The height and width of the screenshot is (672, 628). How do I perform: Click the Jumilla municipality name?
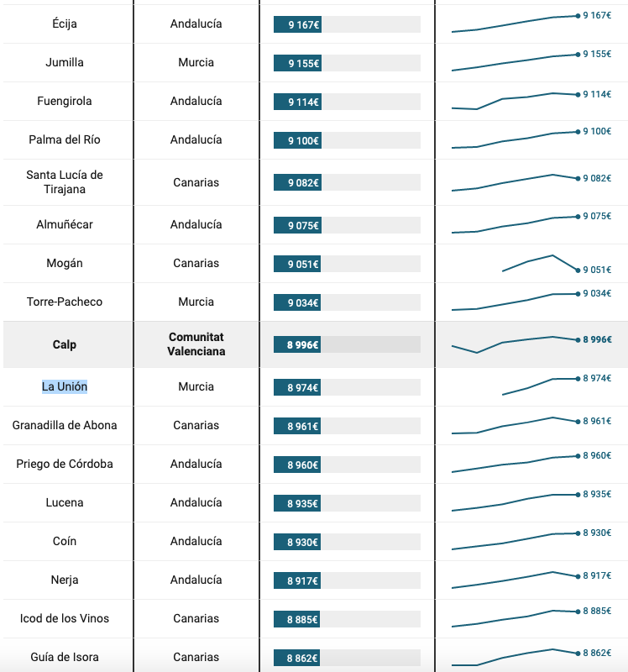point(65,63)
